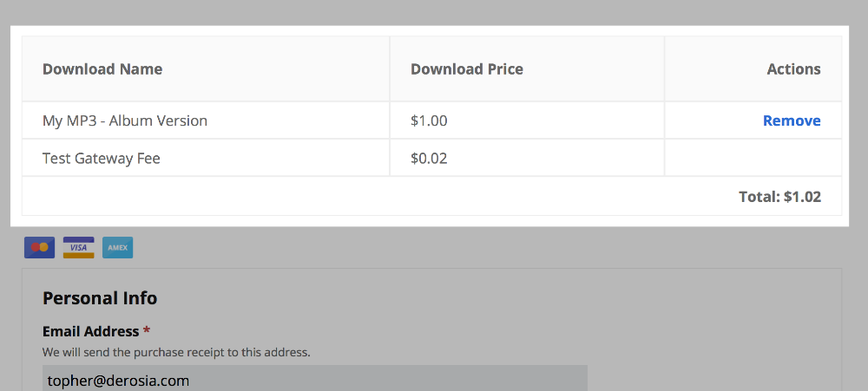The height and width of the screenshot is (391, 868).
Task: Click blank area left of the cart total
Action: [x=347, y=197]
